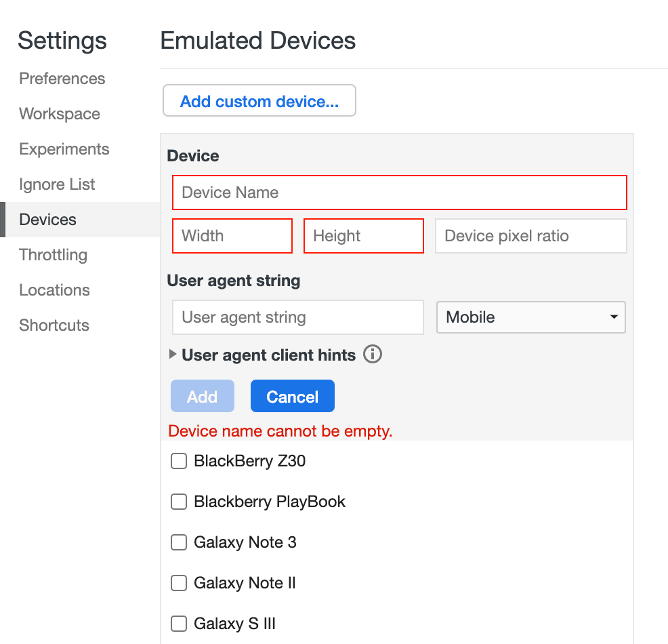Click the disabled Add button

click(x=202, y=396)
